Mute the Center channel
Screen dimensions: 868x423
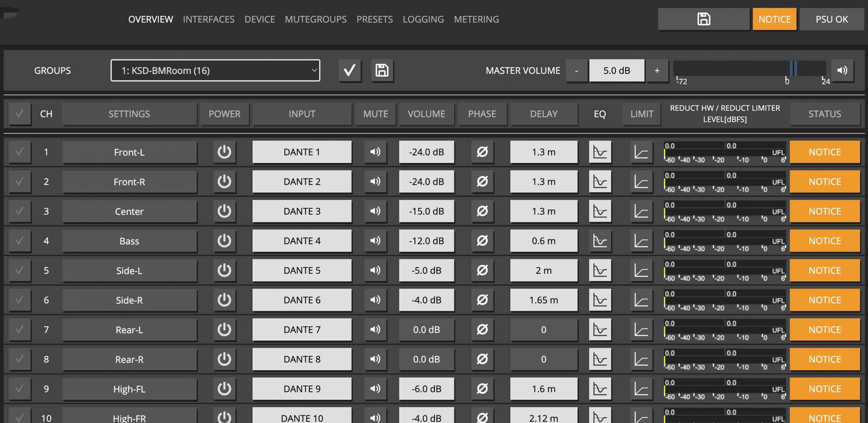pyautogui.click(x=375, y=211)
